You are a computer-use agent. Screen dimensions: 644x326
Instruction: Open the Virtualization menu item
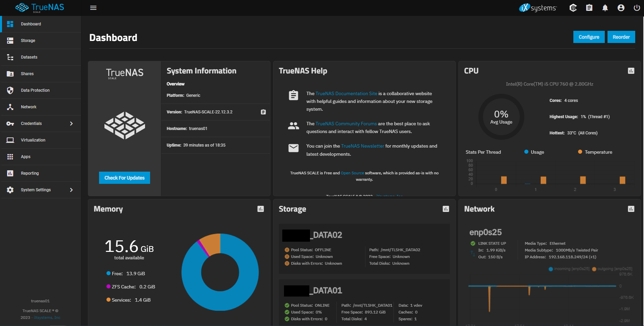click(41, 140)
